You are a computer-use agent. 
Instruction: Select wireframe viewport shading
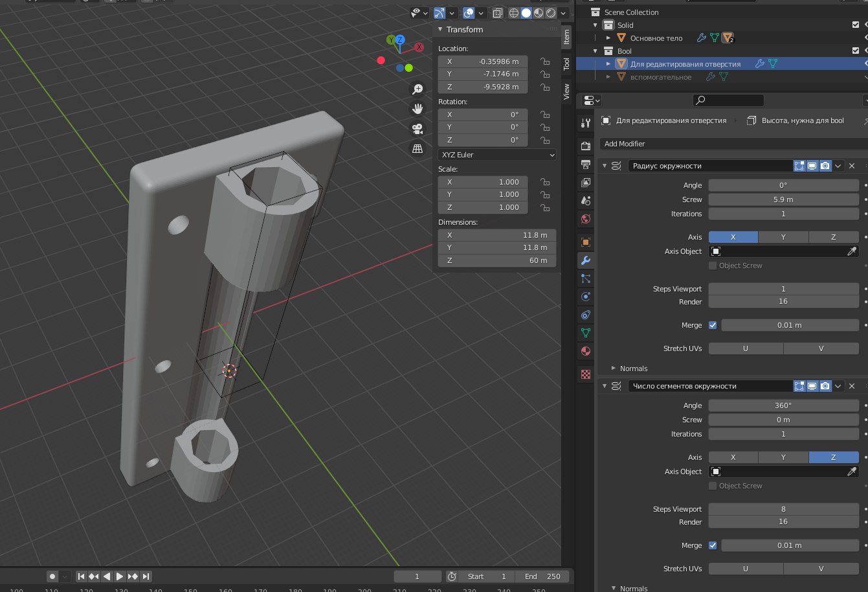[514, 13]
